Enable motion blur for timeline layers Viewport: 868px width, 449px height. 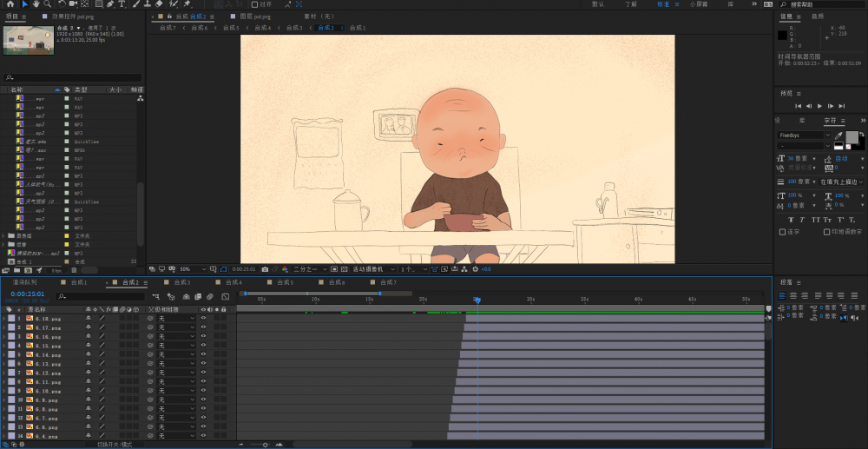[x=210, y=297]
